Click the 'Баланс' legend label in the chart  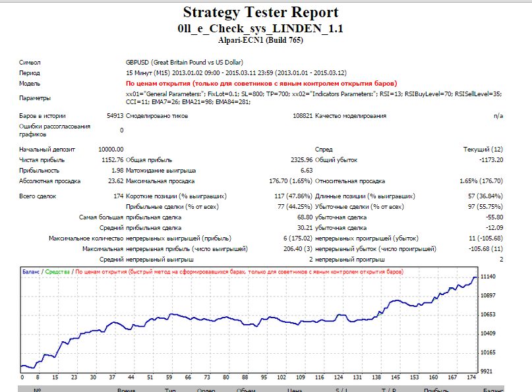coord(31,271)
